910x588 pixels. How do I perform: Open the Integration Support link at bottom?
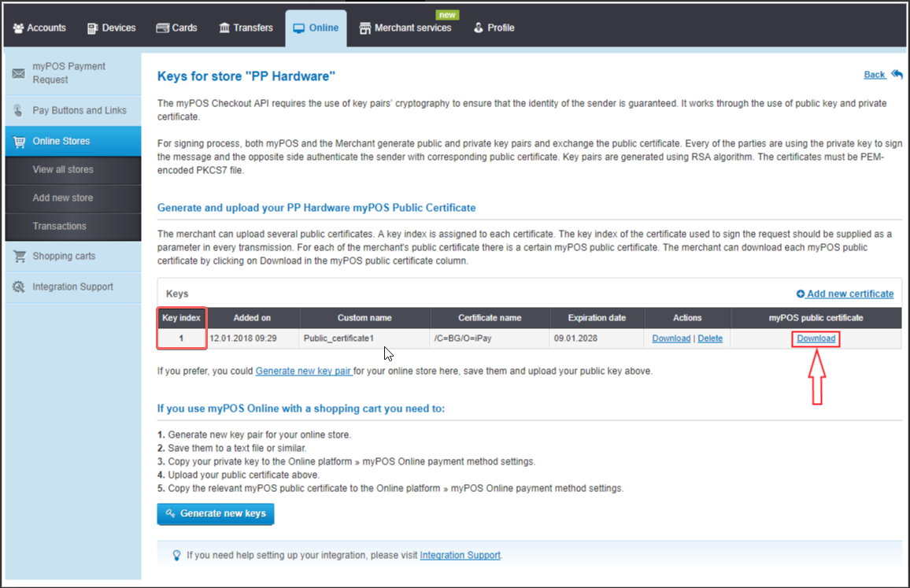pyautogui.click(x=460, y=556)
